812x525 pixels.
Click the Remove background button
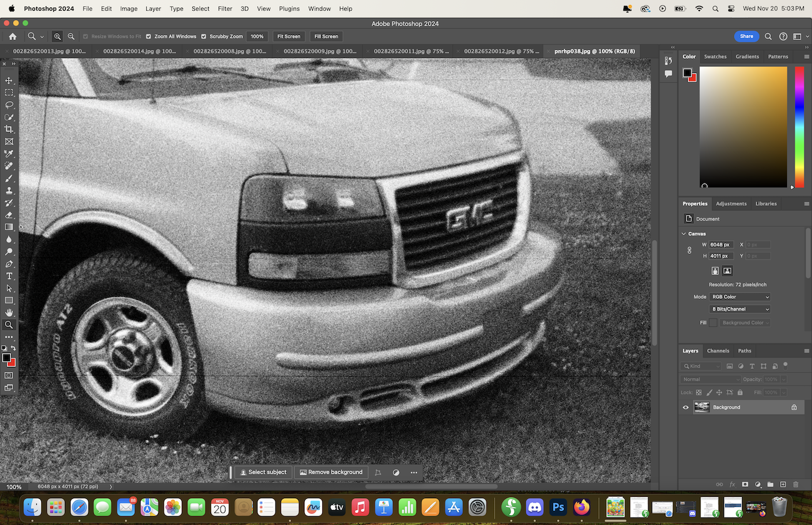330,472
